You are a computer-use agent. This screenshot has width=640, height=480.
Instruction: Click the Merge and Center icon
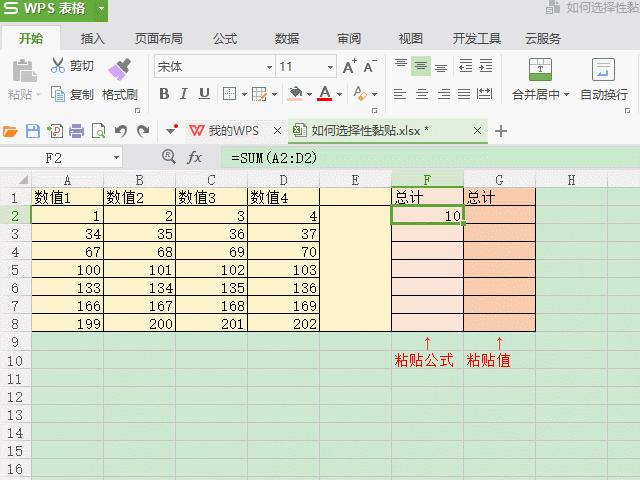tap(540, 69)
